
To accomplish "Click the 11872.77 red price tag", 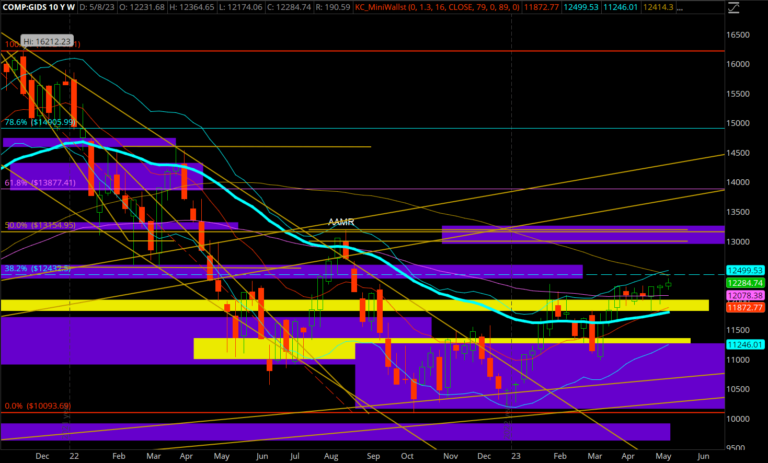I will [743, 308].
